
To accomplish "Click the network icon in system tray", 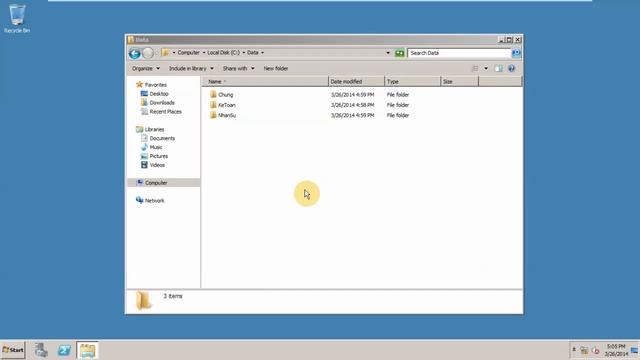I will (584, 351).
